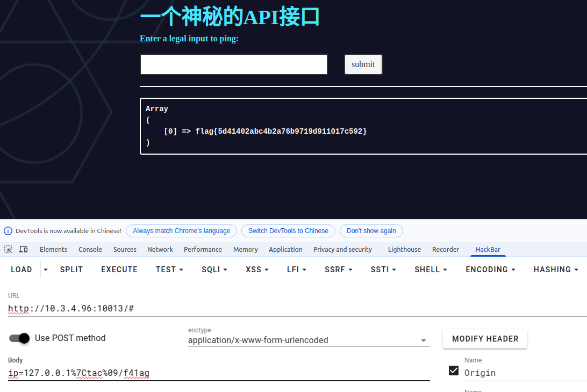Focus the ping input text box
587x392 pixels.
(234, 64)
